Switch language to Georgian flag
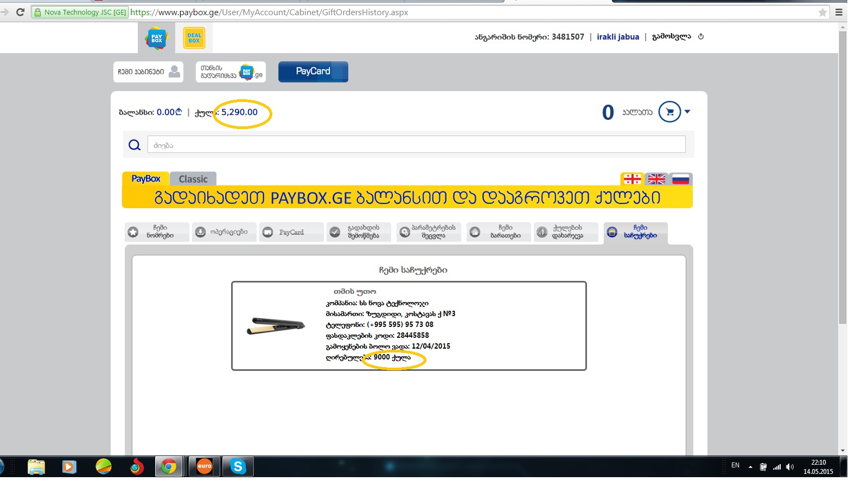Screen dimensions: 868x488 pos(632,179)
